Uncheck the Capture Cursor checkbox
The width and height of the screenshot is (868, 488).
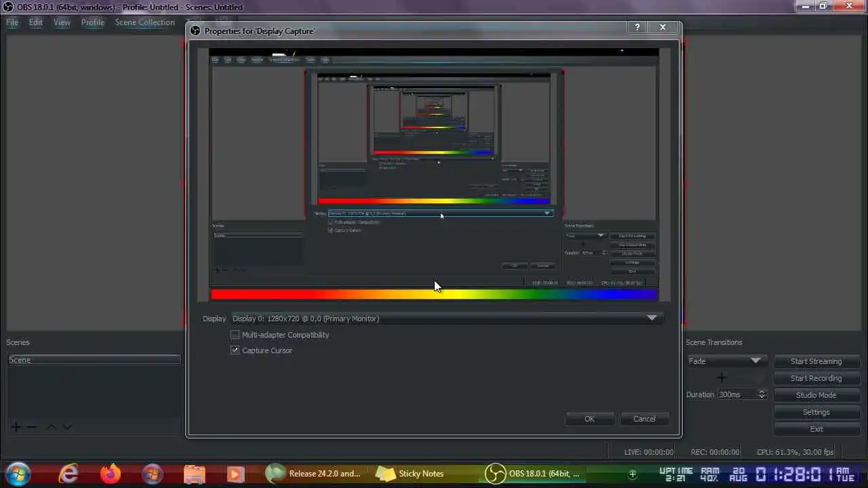(x=235, y=350)
